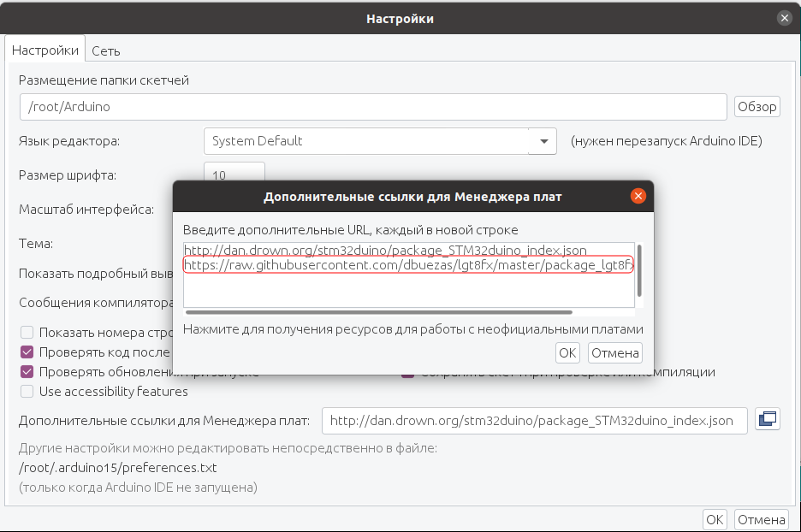This screenshot has height=532, width=801.
Task: Uncheck 'Проверять код после' checkbox
Action: point(27,352)
